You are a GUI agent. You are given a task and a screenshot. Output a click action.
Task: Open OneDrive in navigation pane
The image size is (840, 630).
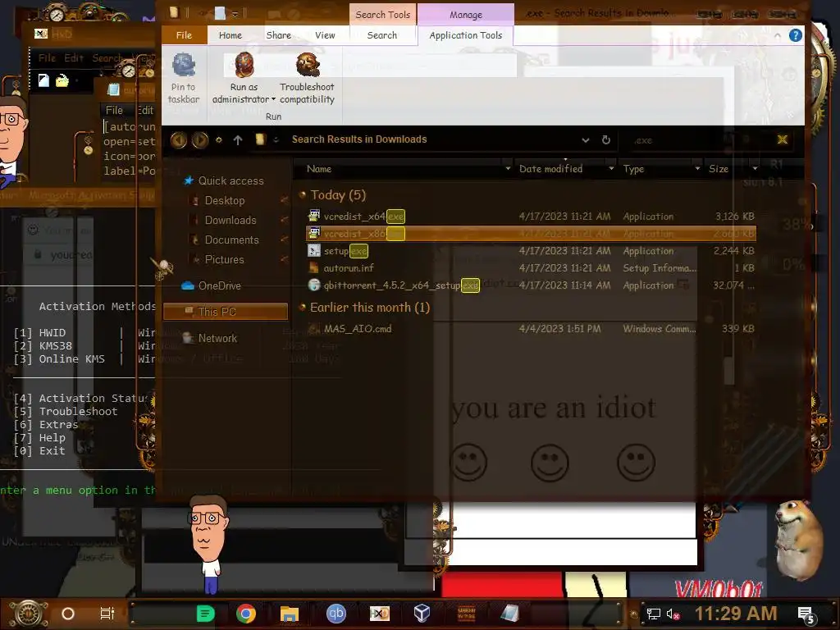pyautogui.click(x=219, y=285)
